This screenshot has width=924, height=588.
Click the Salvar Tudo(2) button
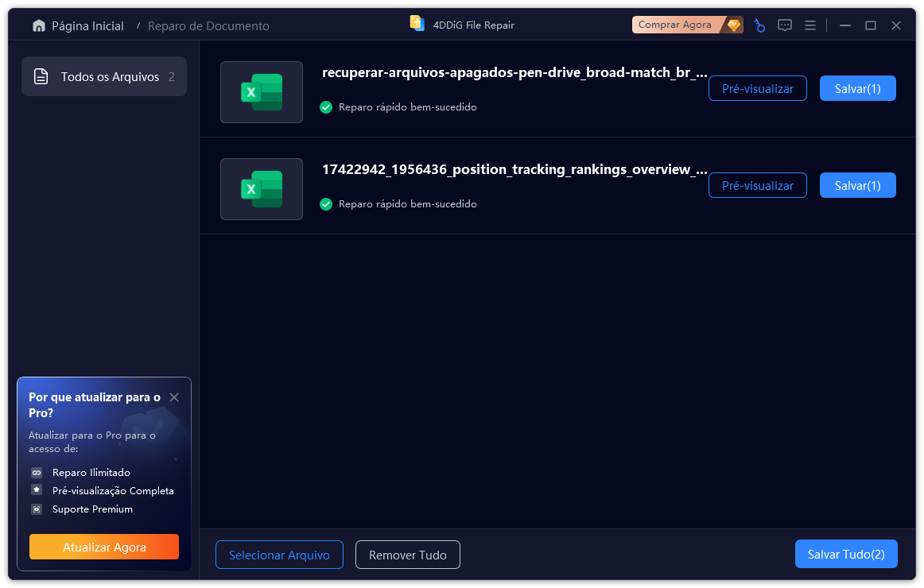pyautogui.click(x=846, y=555)
